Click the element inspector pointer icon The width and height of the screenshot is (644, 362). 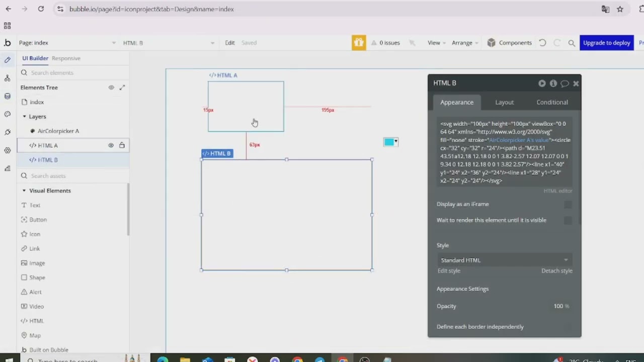(412, 43)
